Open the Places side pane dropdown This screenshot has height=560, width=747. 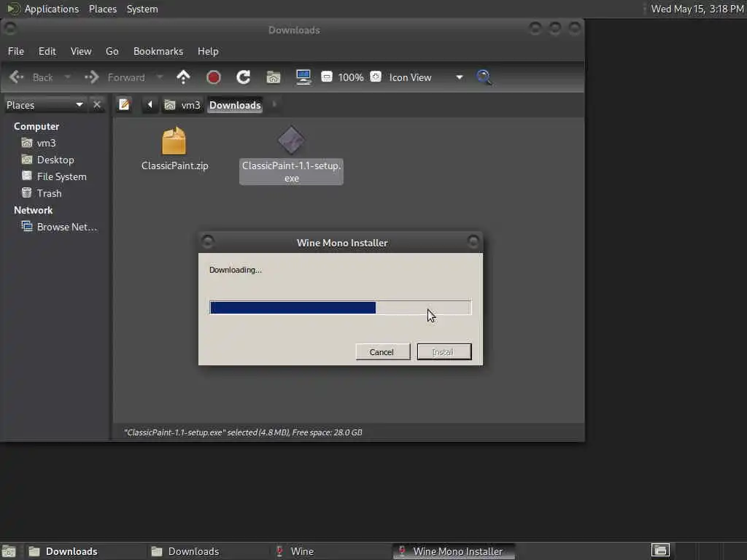tap(44, 105)
